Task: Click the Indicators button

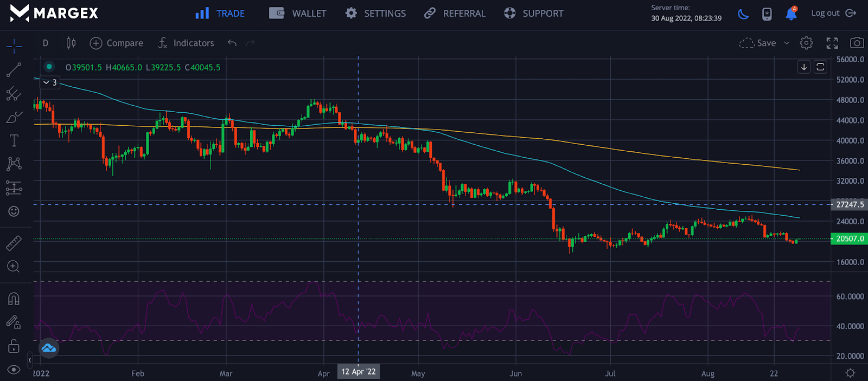Action: pyautogui.click(x=186, y=43)
